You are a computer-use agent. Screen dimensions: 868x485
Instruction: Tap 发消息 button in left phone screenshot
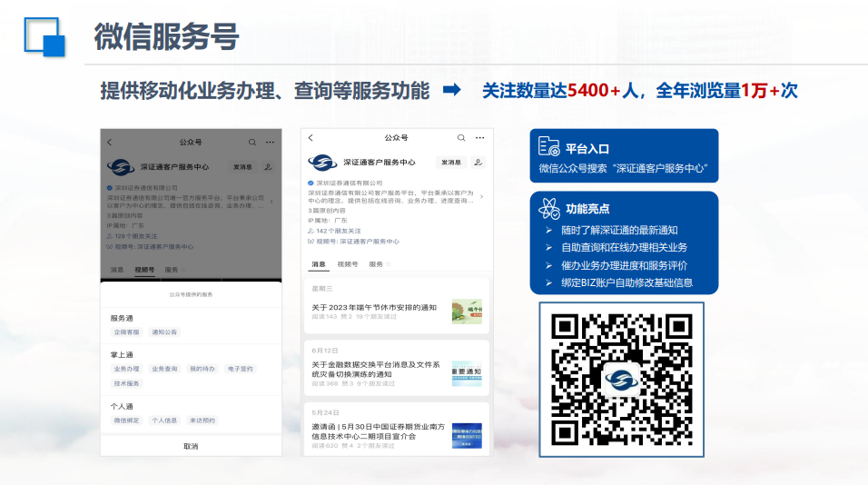point(242,166)
